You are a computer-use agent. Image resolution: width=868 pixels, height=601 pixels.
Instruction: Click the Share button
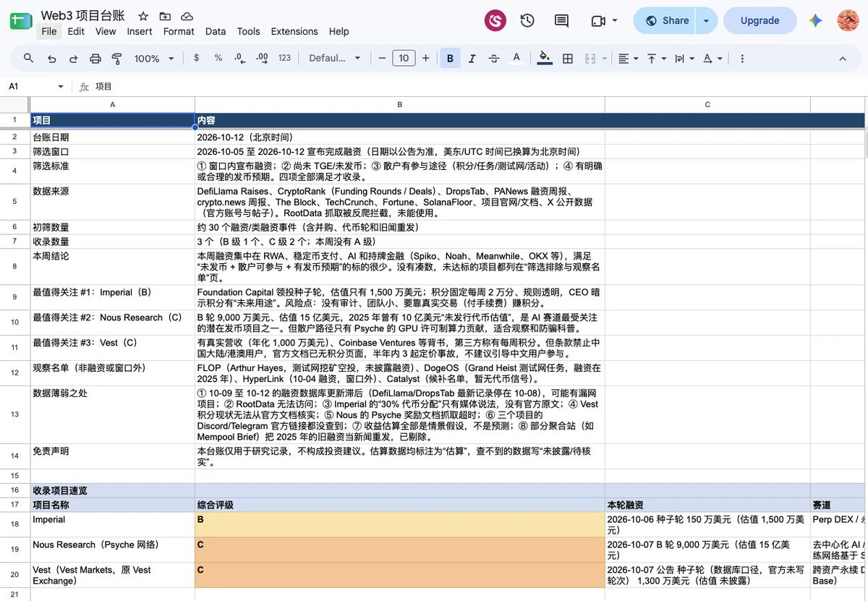pos(665,21)
